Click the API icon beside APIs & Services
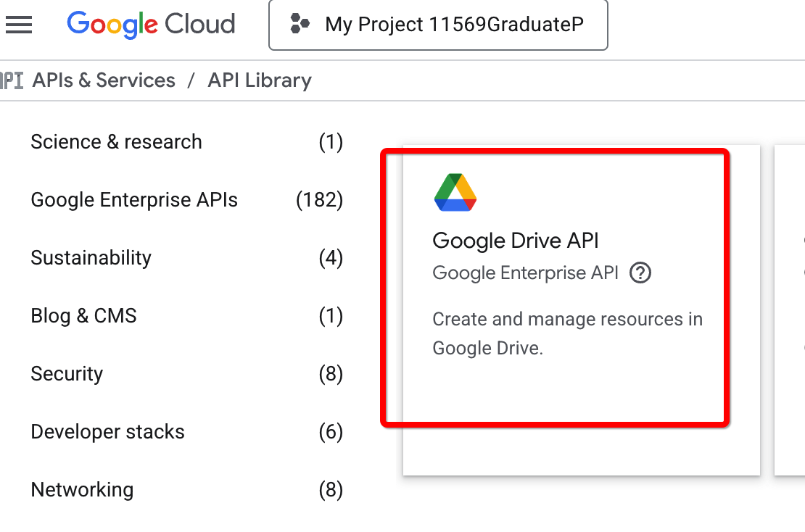Viewport: 805px width, 532px height. pyautogui.click(x=12, y=80)
